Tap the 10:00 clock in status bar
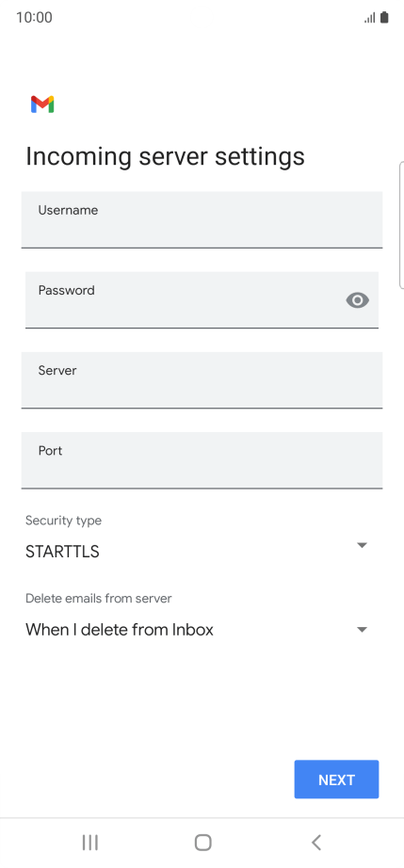Screen dimensions: 404x868 click(x=34, y=18)
